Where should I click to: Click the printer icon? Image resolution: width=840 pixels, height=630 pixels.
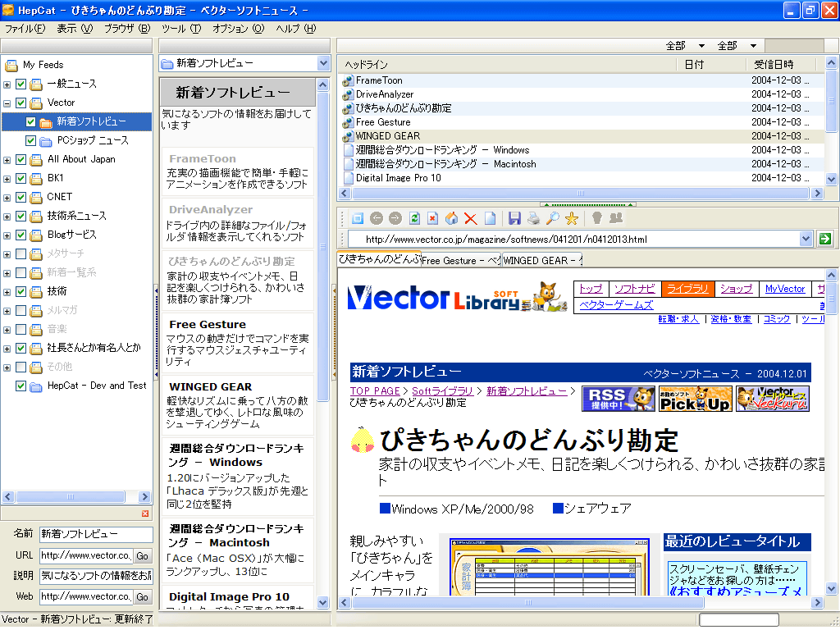coord(533,218)
